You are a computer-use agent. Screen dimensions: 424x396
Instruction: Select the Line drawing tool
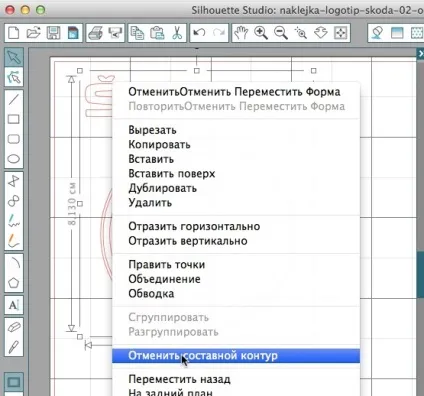[x=14, y=99]
